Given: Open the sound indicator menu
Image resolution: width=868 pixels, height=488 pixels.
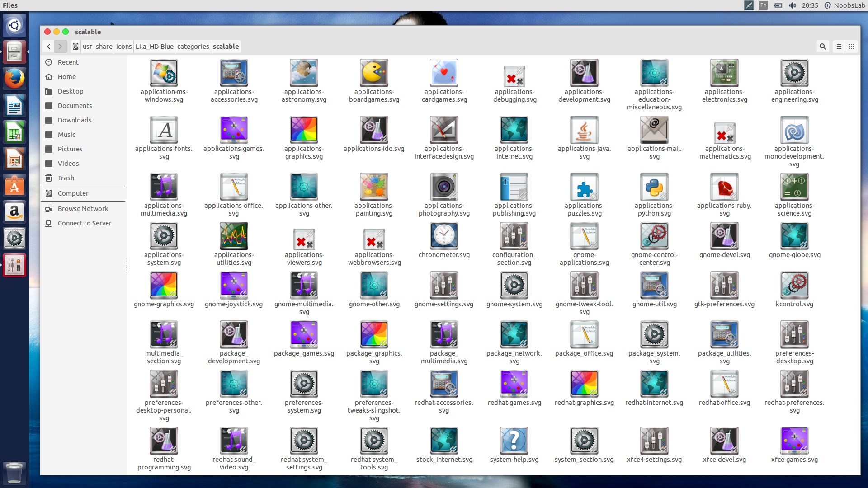Looking at the screenshot, I should (792, 5).
